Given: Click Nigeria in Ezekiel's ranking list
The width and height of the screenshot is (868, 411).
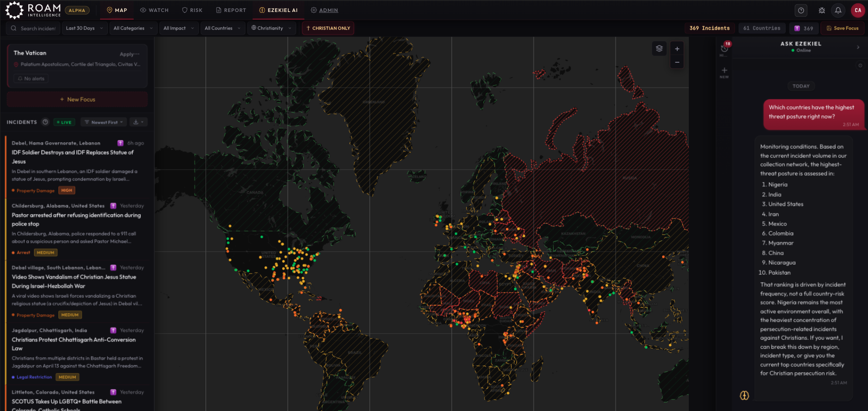Looking at the screenshot, I should 777,184.
